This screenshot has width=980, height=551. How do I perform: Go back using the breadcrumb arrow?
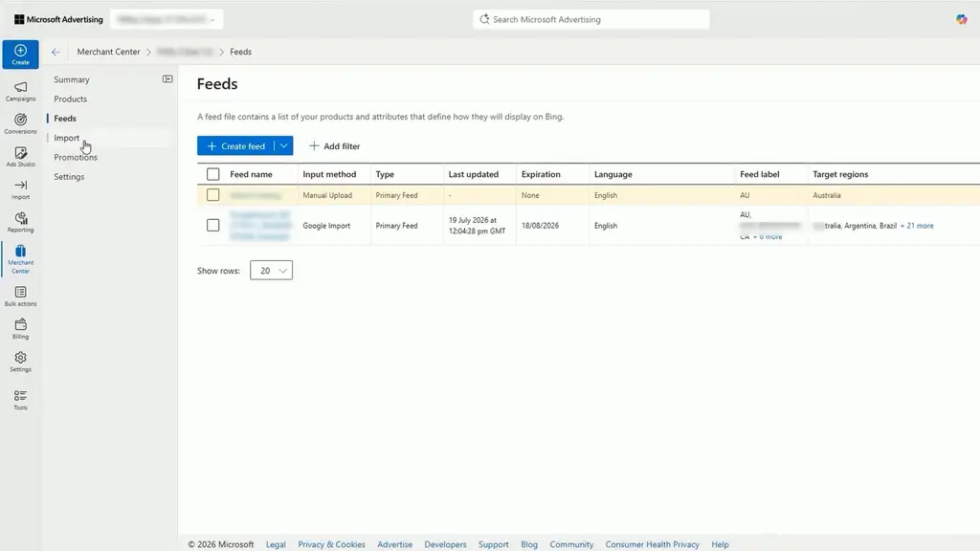click(56, 52)
